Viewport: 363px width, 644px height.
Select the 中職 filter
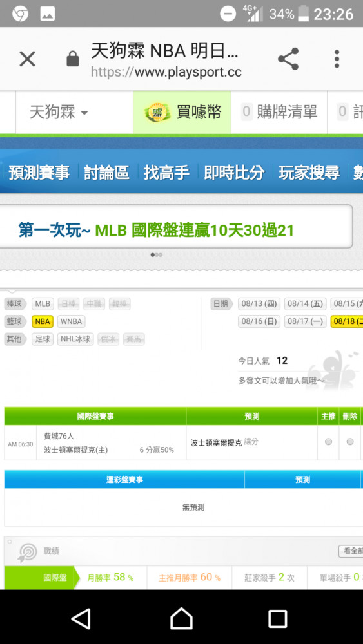coord(94,303)
